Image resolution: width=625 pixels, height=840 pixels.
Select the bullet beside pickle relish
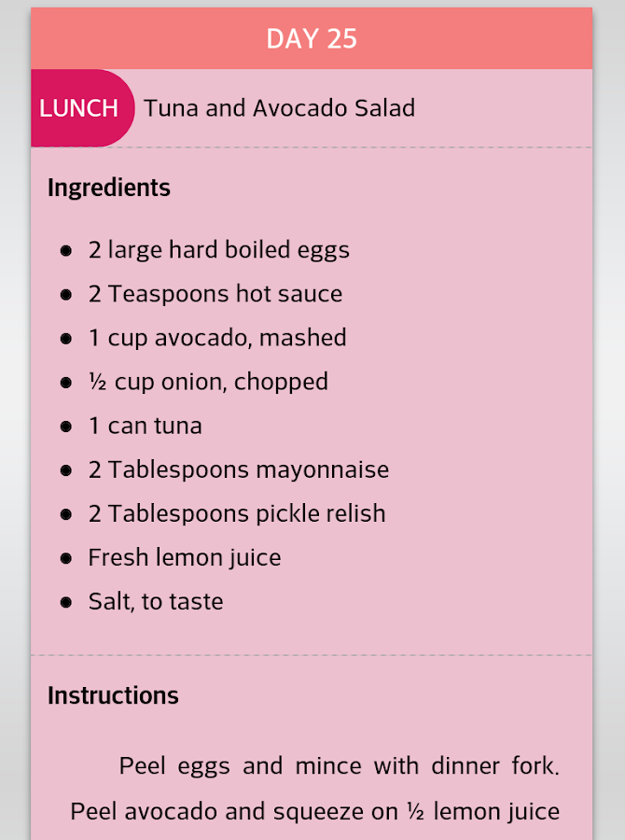coord(66,513)
